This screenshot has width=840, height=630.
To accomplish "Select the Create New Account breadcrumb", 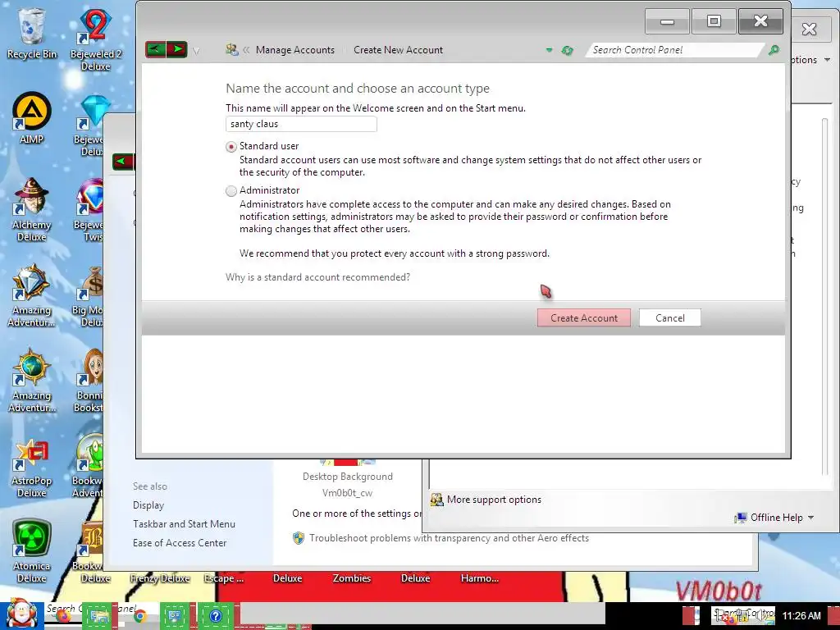I will 398,50.
